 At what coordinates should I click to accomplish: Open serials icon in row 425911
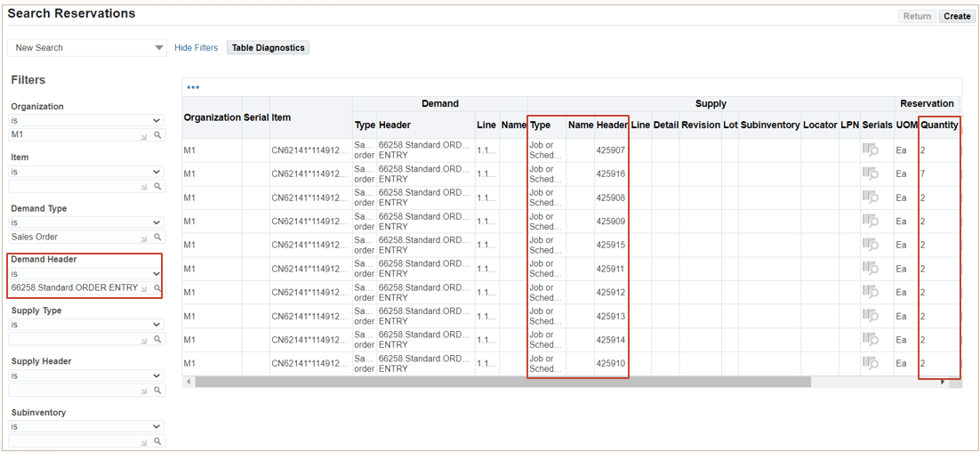[x=870, y=269]
